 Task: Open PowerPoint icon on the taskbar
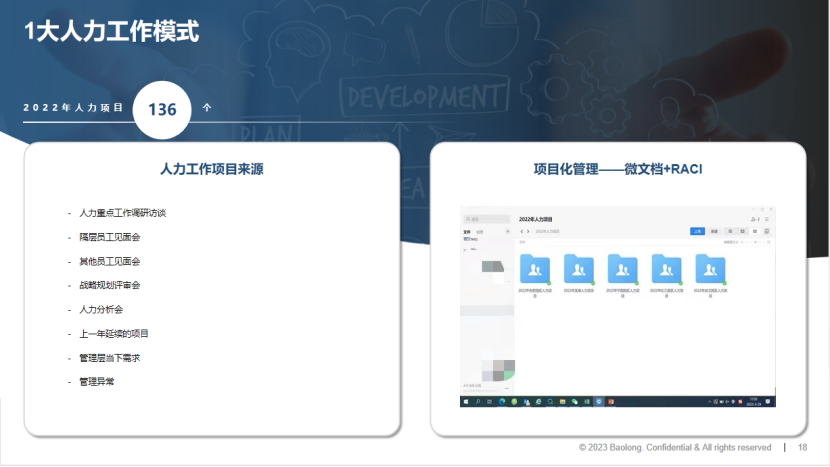611,402
